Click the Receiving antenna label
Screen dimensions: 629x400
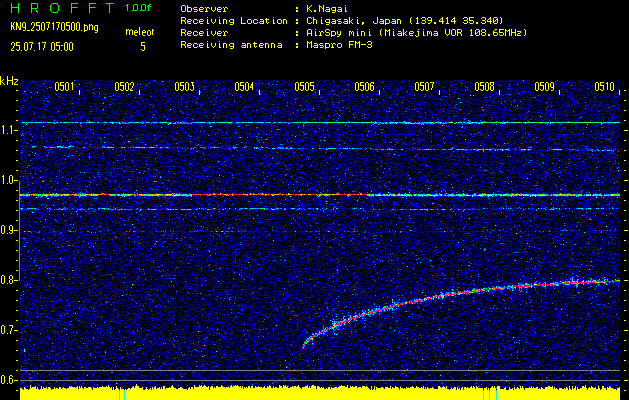[x=231, y=45]
